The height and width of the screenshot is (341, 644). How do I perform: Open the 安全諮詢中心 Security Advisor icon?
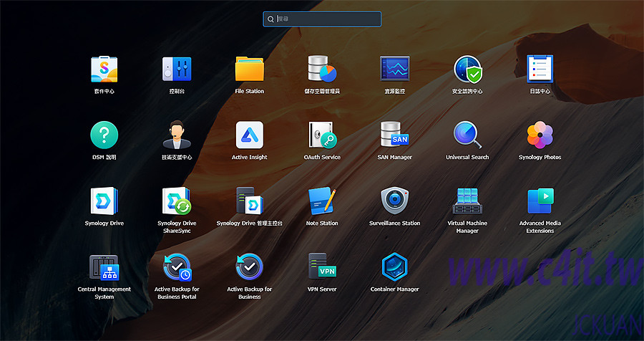click(467, 69)
